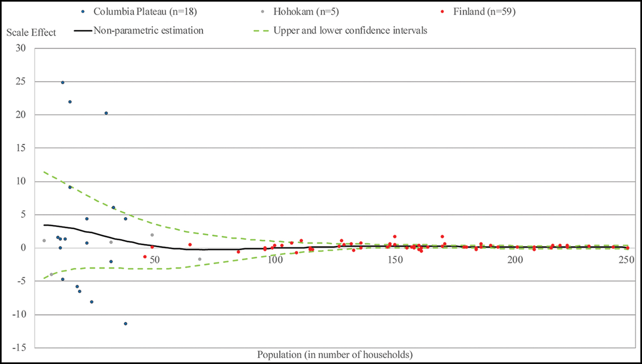Click 'Upper and lower confidence intervals' legend text
The image size is (642, 364).
coord(350,31)
